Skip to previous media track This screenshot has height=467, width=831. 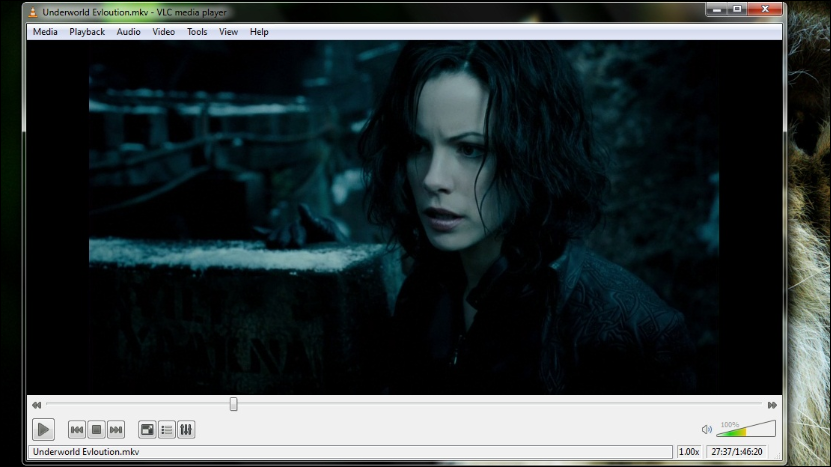(x=77, y=430)
